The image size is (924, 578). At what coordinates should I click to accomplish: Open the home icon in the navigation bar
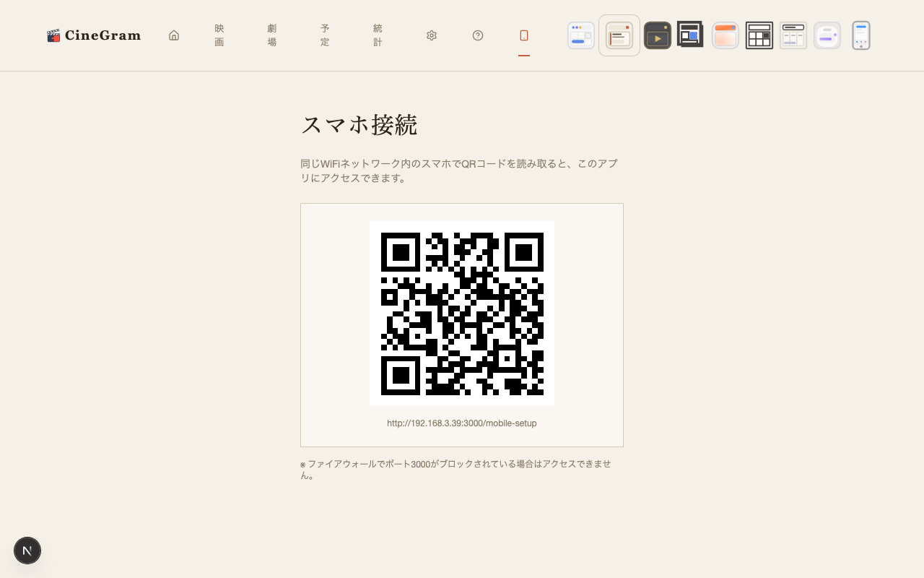pyautogui.click(x=174, y=35)
